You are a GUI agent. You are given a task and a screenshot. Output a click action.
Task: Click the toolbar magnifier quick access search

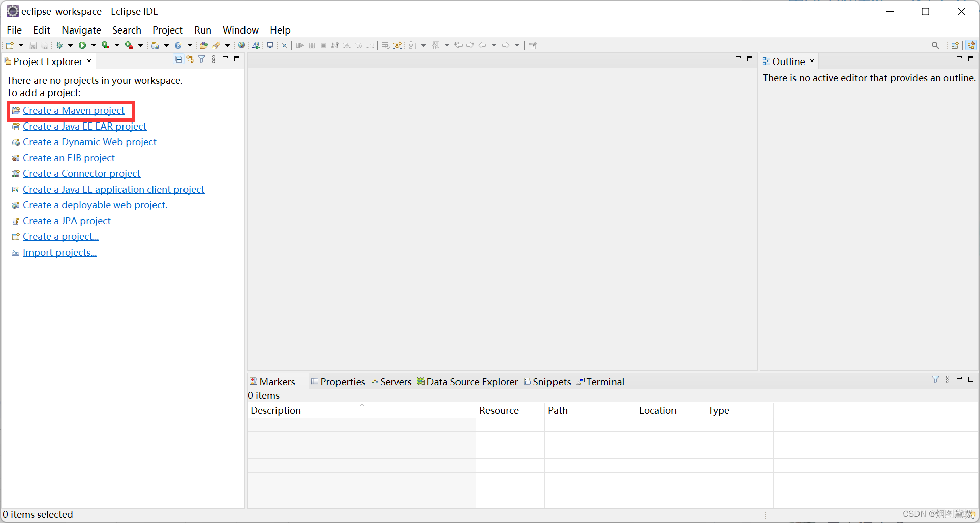pos(935,45)
